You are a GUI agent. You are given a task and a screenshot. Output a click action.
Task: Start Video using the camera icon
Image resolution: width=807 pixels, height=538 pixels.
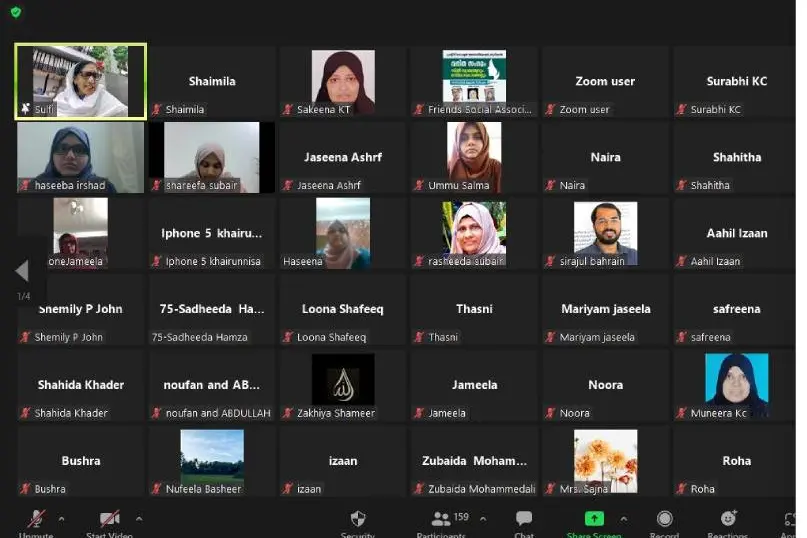pyautogui.click(x=110, y=519)
